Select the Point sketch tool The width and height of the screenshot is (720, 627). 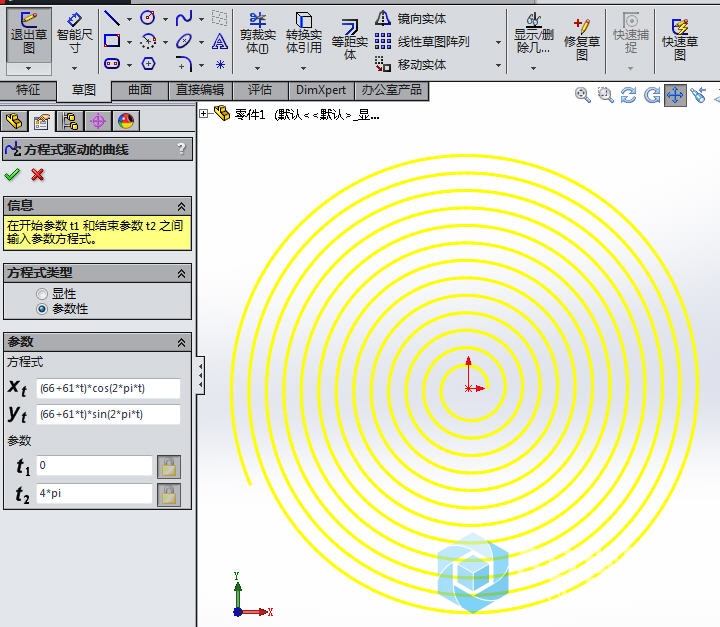[x=220, y=64]
